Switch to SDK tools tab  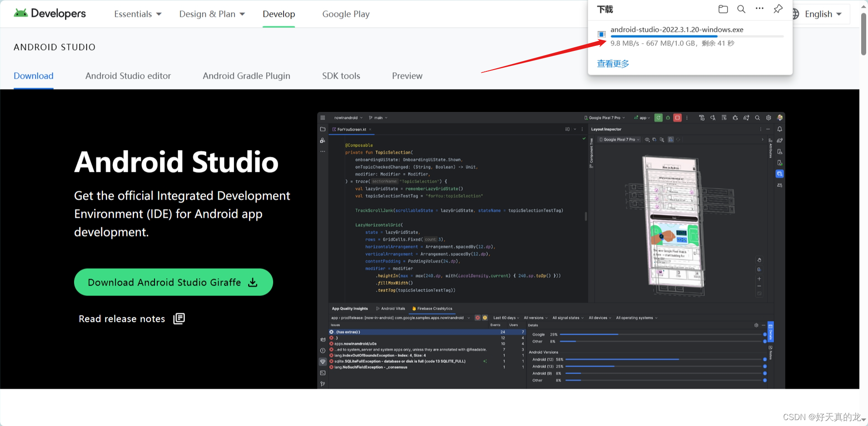(x=341, y=76)
